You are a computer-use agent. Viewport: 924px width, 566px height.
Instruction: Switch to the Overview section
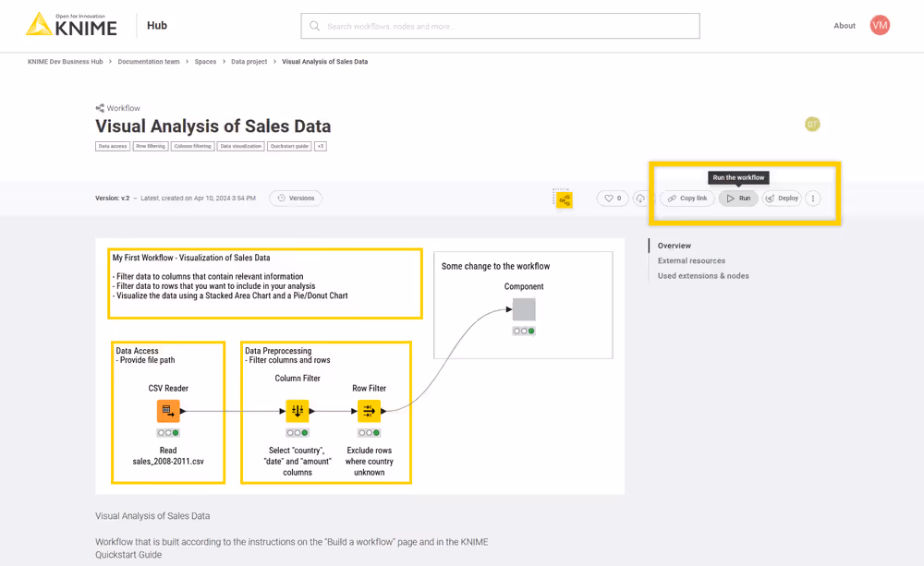[x=674, y=246]
